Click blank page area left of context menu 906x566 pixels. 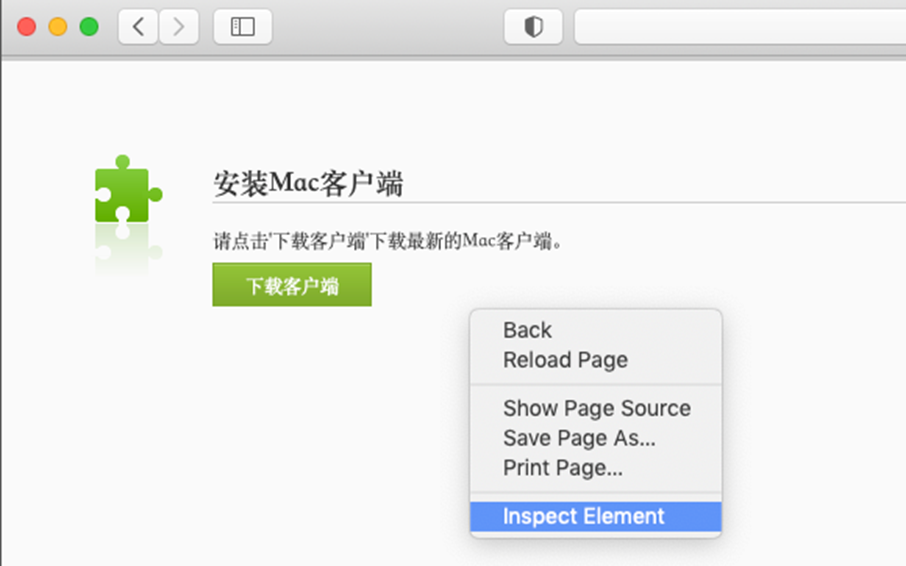(x=250, y=430)
